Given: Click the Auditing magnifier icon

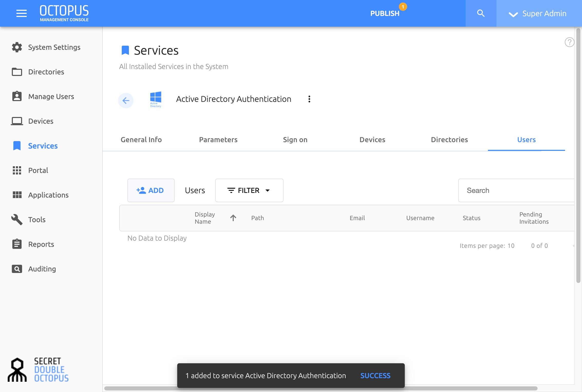Looking at the screenshot, I should [x=17, y=269].
